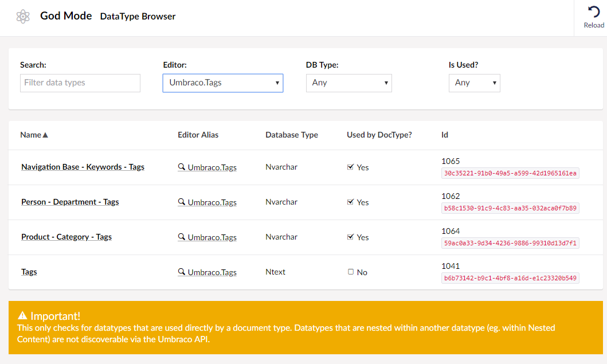Toggle the Yes checkbox for Person - Department - Tags
This screenshot has width=607, height=364.
[x=350, y=202]
